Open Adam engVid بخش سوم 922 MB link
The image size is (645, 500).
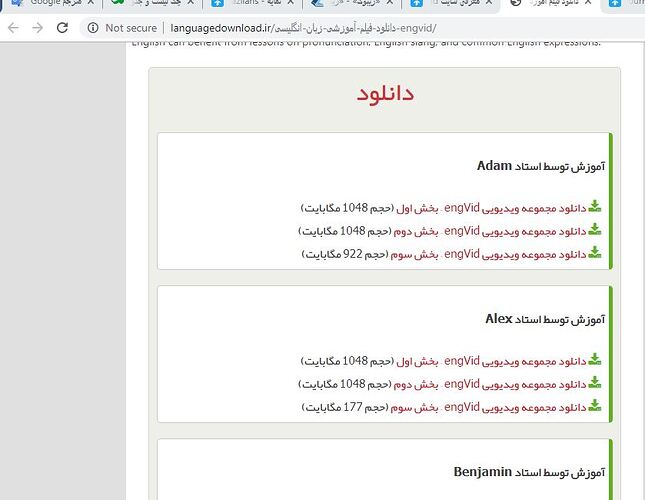point(488,254)
